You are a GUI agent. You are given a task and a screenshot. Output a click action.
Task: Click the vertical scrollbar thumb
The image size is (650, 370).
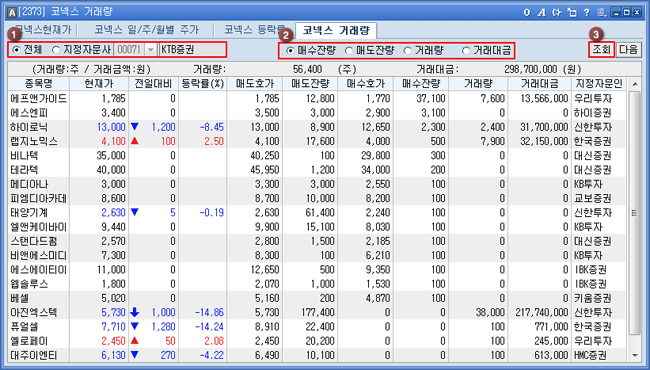pos(635,213)
